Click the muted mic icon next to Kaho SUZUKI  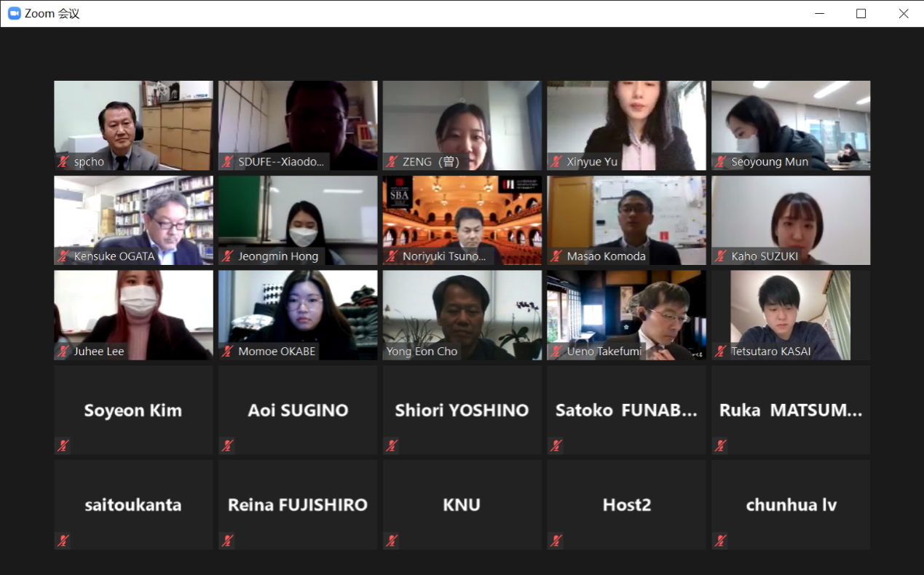pyautogui.click(x=721, y=256)
